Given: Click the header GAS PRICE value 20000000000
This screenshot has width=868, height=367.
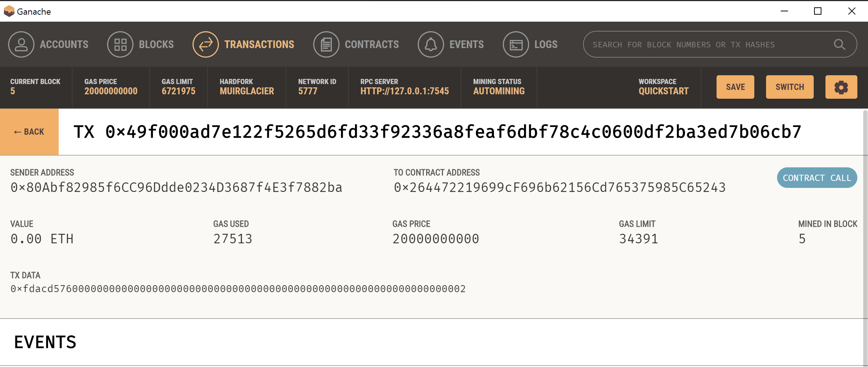Looking at the screenshot, I should (x=111, y=91).
